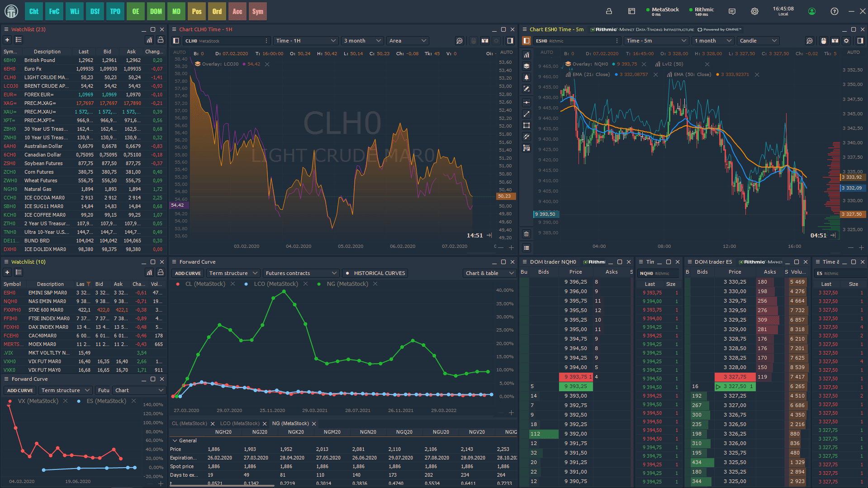
Task: Click the settings gear in the top bar
Action: pyautogui.click(x=754, y=11)
